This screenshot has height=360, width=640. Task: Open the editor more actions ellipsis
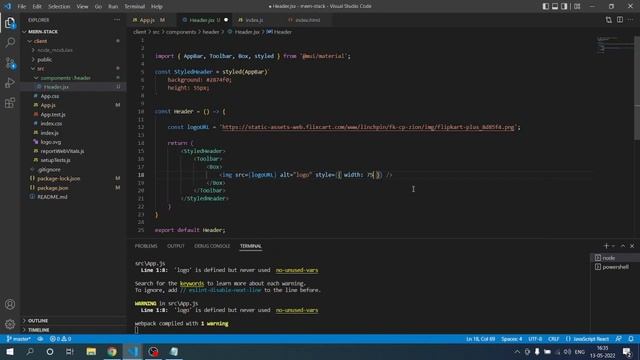click(x=631, y=20)
